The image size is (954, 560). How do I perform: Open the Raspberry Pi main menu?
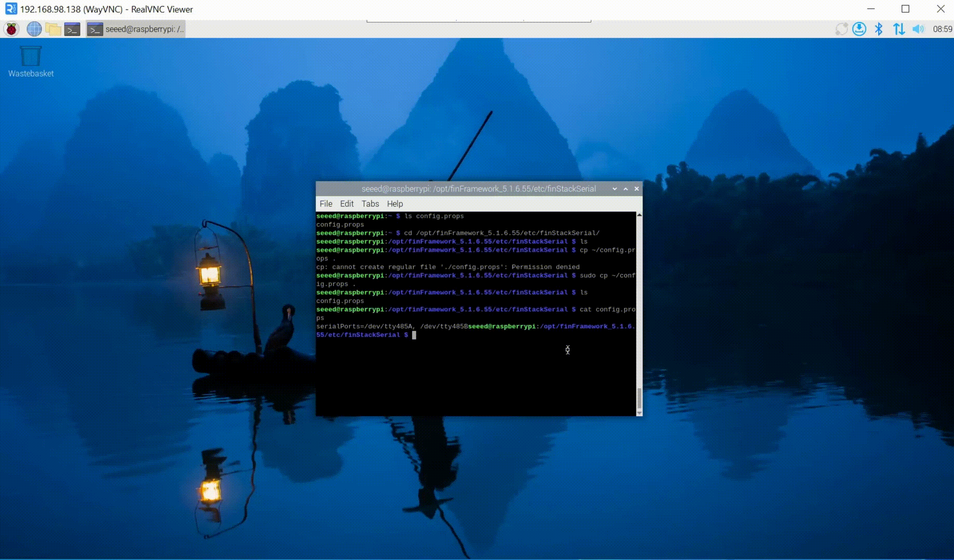[x=12, y=29]
